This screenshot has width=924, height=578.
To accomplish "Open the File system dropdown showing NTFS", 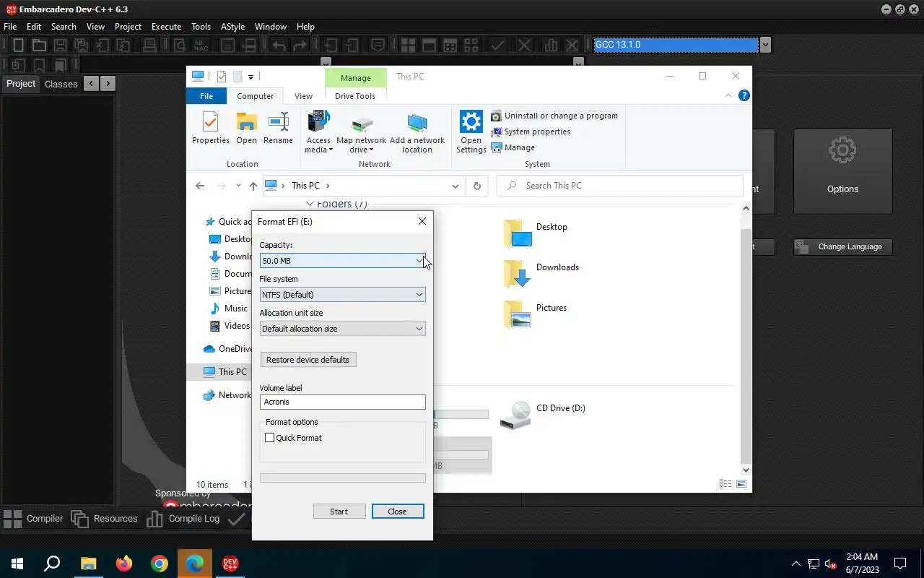I will coord(342,295).
